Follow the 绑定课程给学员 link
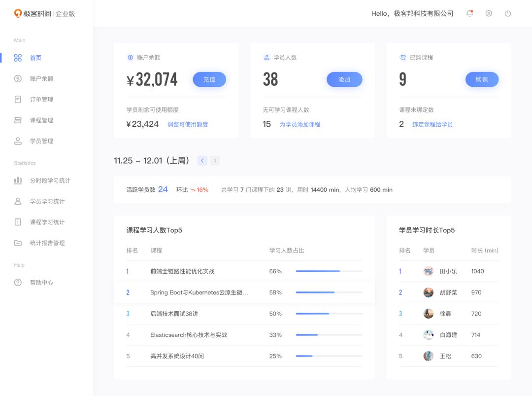This screenshot has height=396, width=532. [x=432, y=124]
